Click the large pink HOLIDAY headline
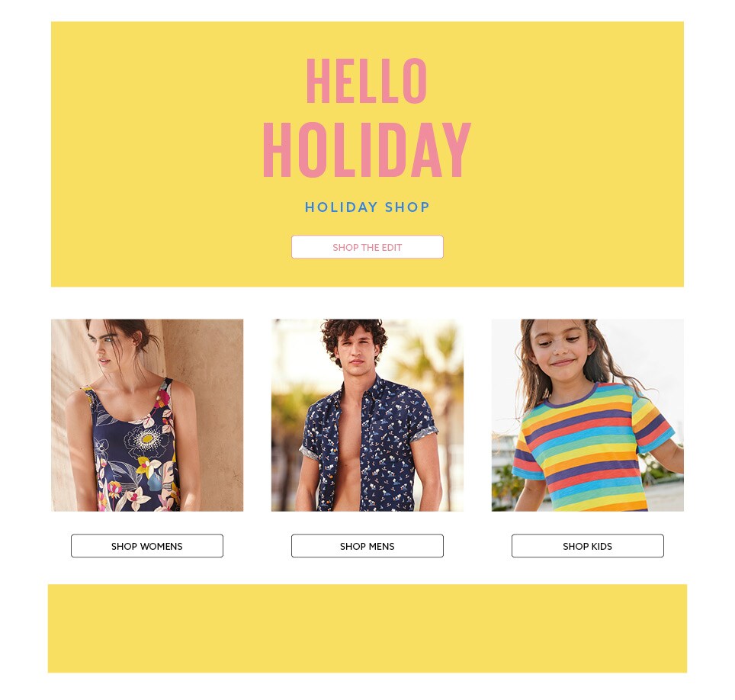 [367, 150]
